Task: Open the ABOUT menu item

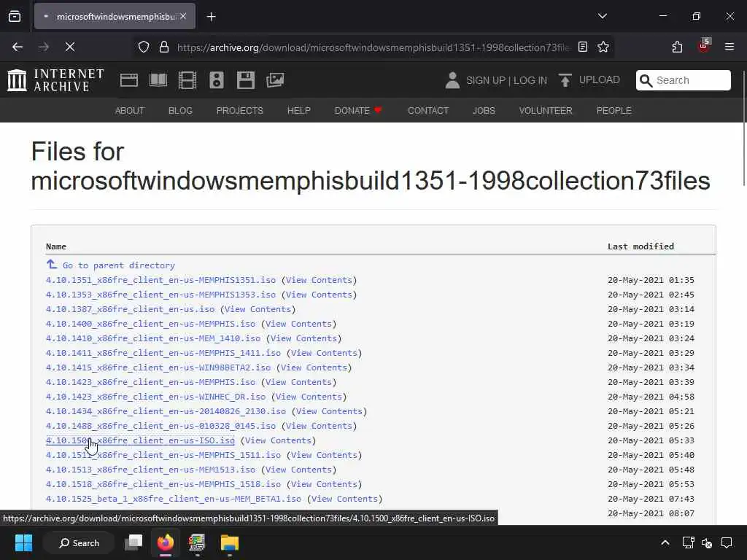Action: coord(130,111)
